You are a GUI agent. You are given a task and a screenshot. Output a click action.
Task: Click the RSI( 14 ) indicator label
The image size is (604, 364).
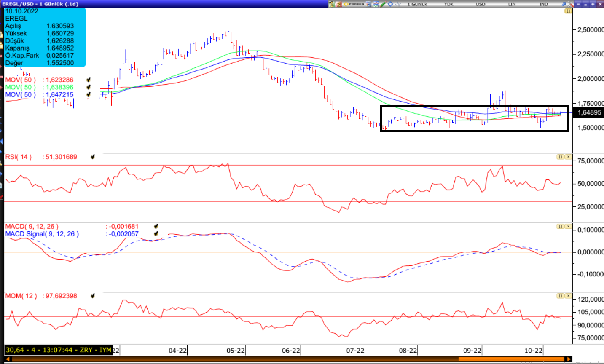pyautogui.click(x=18, y=157)
